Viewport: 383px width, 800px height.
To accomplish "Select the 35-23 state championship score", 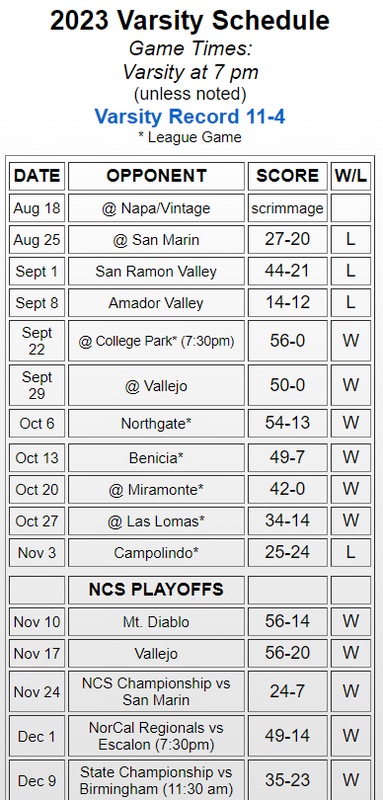I will 288,780.
